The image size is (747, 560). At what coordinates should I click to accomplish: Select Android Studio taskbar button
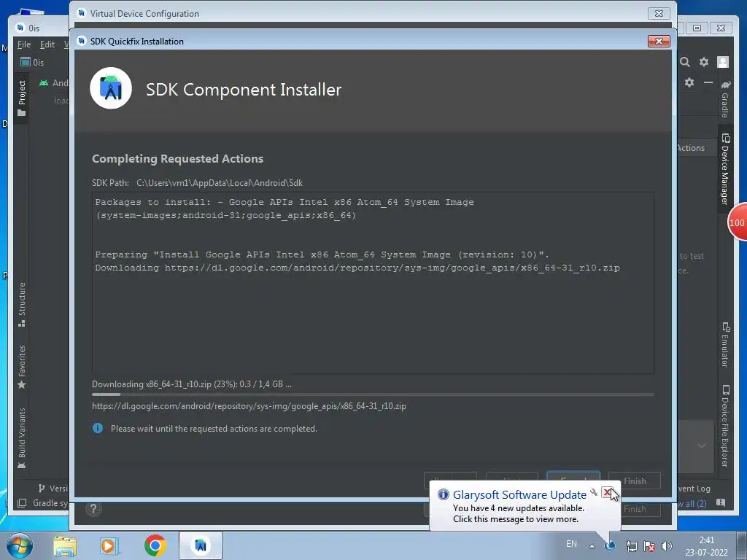(201, 545)
